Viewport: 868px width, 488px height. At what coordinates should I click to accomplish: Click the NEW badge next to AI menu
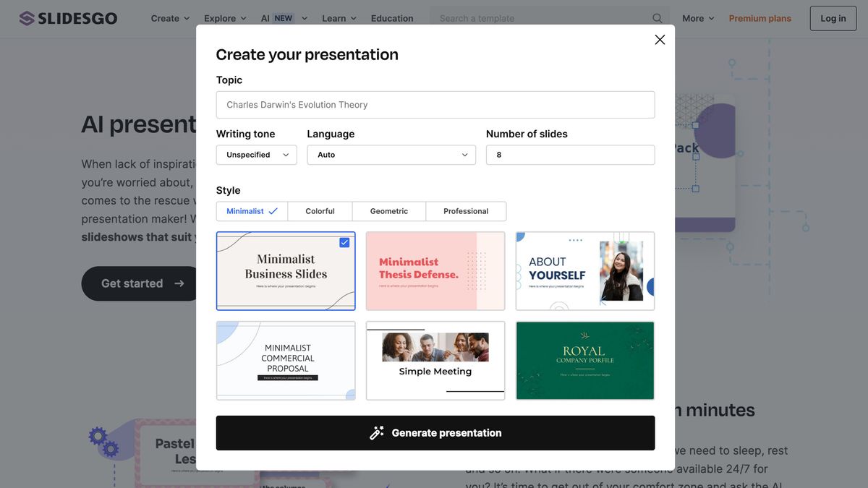click(283, 17)
